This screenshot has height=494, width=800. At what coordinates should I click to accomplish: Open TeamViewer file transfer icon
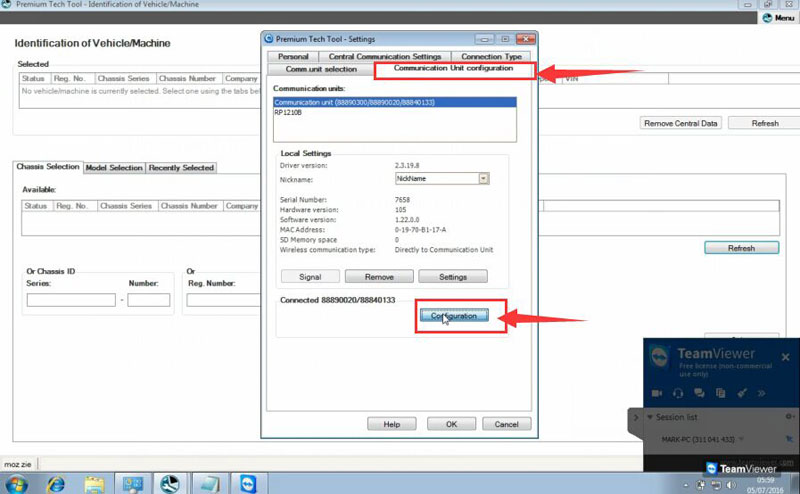coord(720,393)
